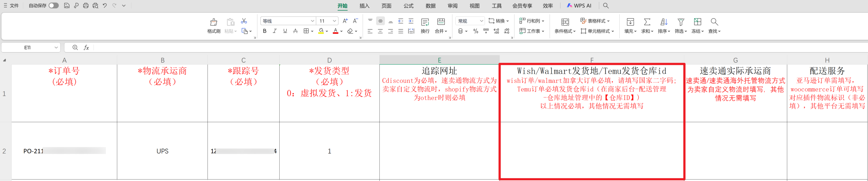Image resolution: width=868 pixels, height=181 pixels.
Task: Increase indent icon
Action: (411, 21)
